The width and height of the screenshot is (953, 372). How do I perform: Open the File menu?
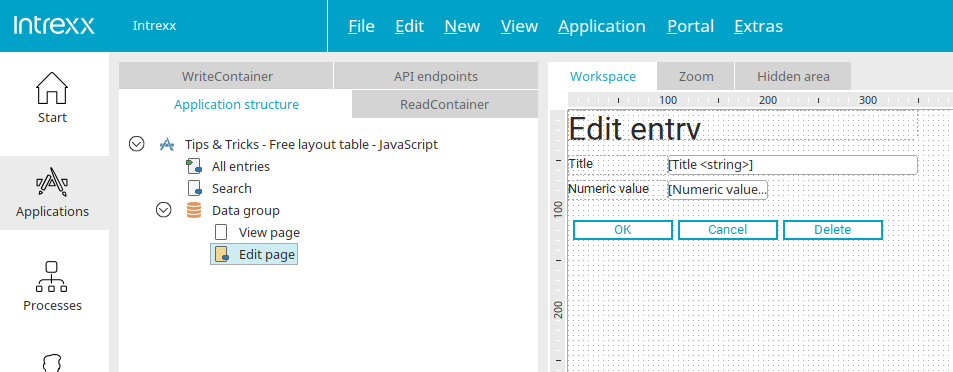[x=361, y=26]
